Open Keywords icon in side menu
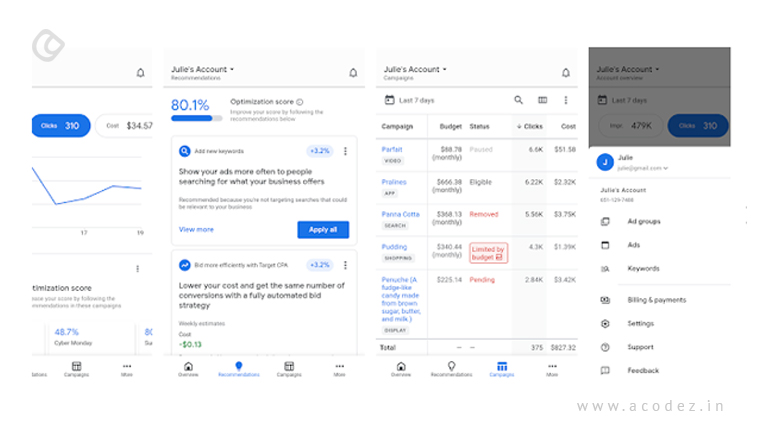Image resolution: width=766 pixels, height=442 pixels. point(605,269)
